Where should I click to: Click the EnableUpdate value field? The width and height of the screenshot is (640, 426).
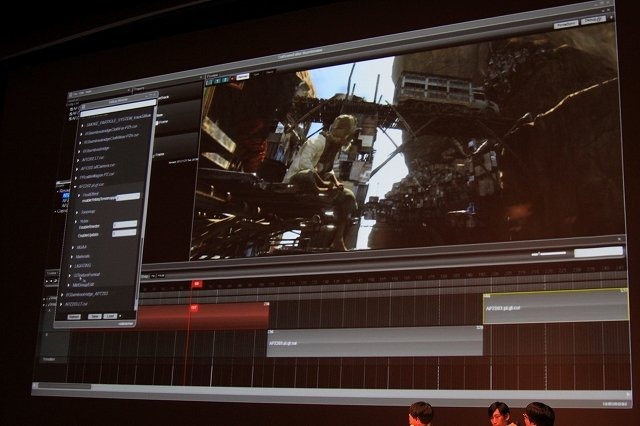(x=124, y=233)
